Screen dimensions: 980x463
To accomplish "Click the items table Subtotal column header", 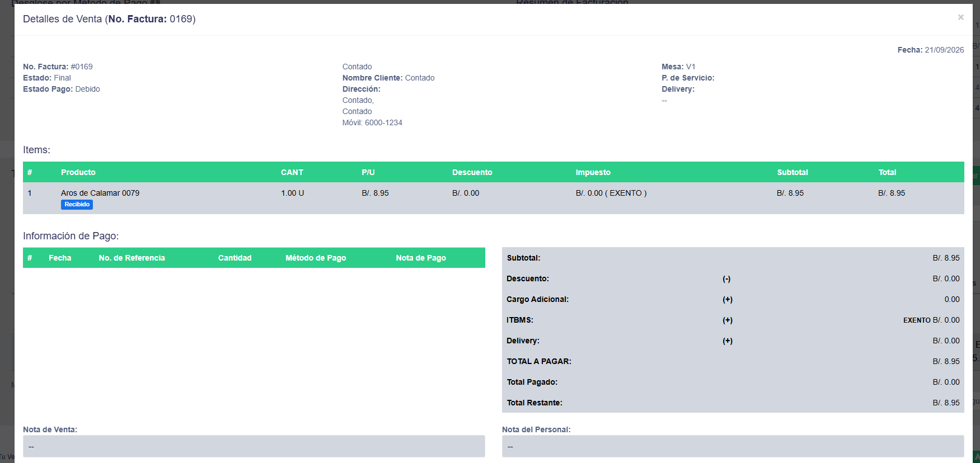I will point(793,172).
